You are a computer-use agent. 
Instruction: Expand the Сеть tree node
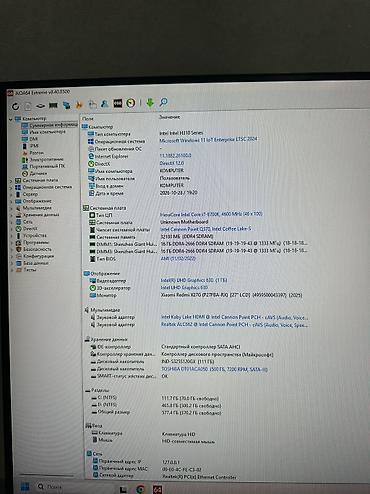point(11,222)
